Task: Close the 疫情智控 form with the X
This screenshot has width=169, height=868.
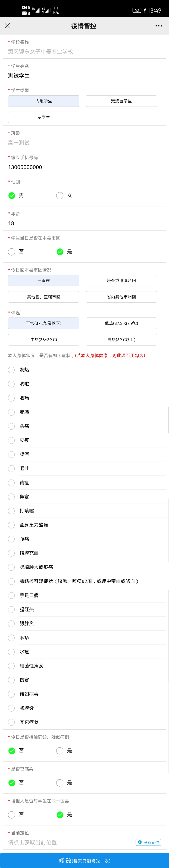Action: click(8, 26)
